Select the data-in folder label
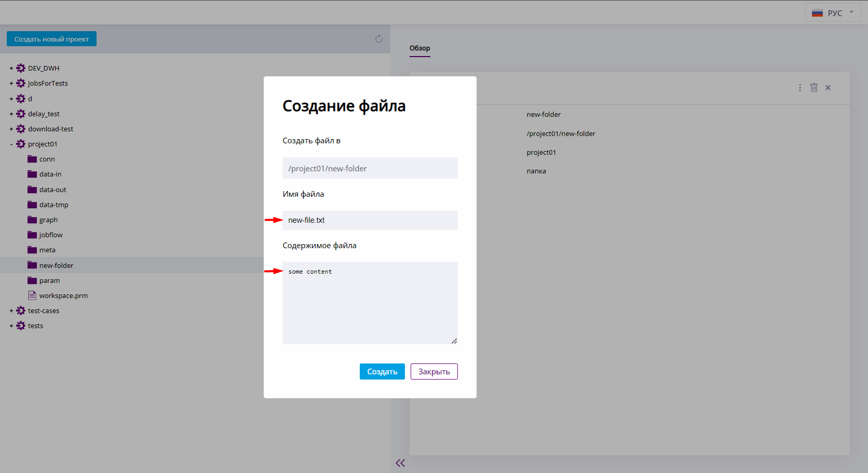The image size is (868, 473). pyautogui.click(x=50, y=174)
